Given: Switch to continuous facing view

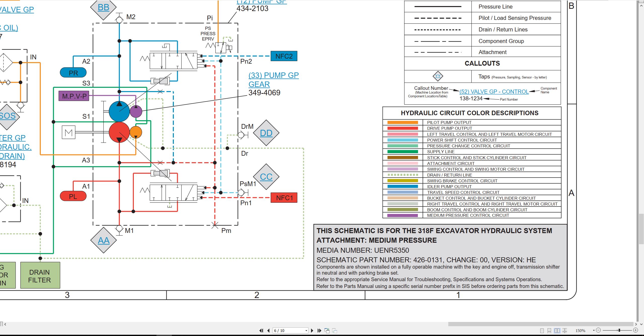Looking at the screenshot, I should click(x=565, y=330).
